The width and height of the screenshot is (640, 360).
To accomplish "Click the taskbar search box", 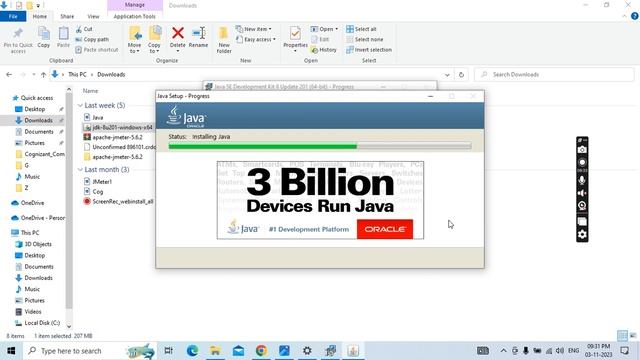I will (89, 351).
